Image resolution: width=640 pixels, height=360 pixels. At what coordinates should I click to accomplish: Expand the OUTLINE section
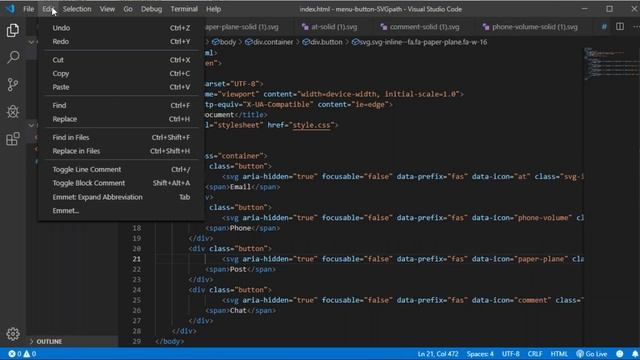pyautogui.click(x=49, y=342)
